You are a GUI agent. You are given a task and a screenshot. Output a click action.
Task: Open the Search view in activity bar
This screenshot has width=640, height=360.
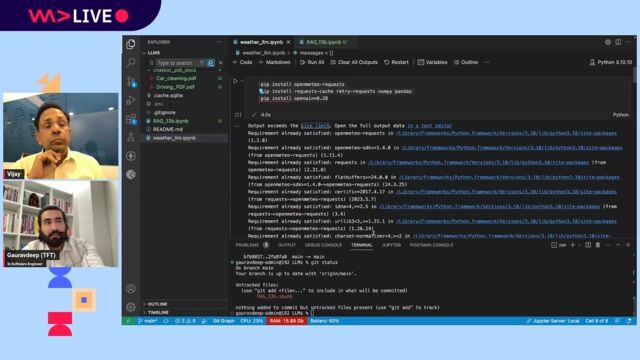pos(131,62)
